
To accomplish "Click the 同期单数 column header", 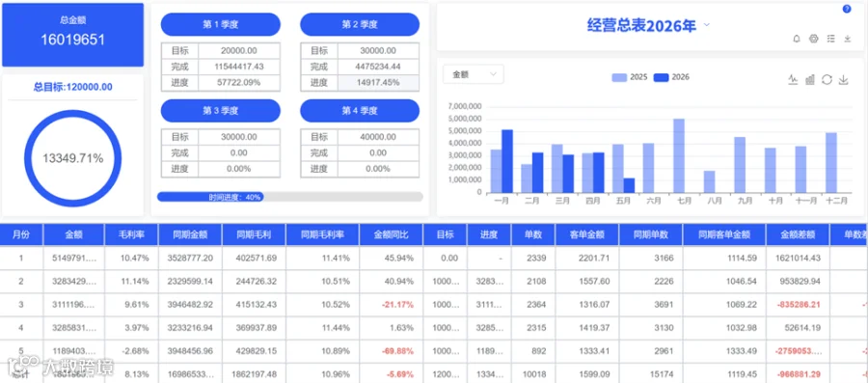I will pos(650,234).
